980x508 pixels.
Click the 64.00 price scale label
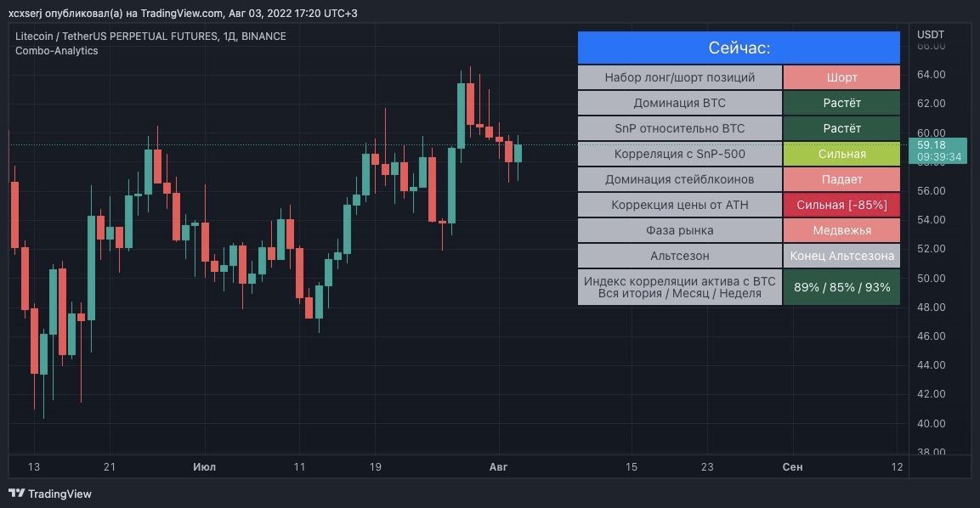coord(932,75)
